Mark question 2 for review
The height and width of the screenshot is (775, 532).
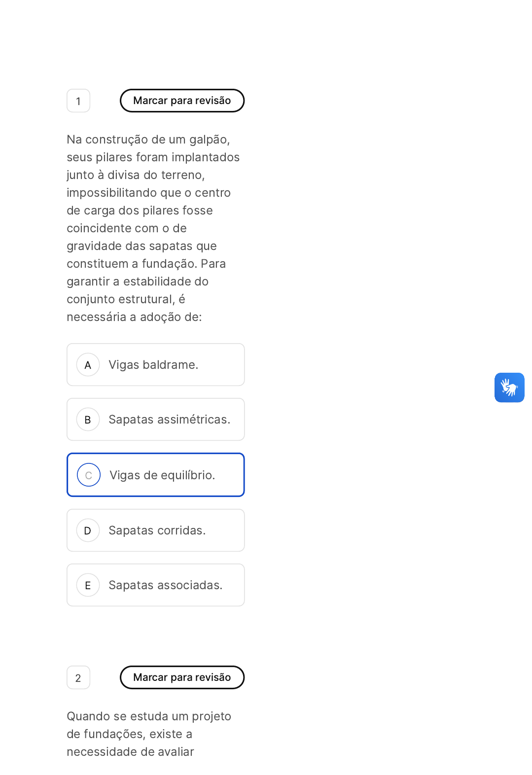coord(182,677)
